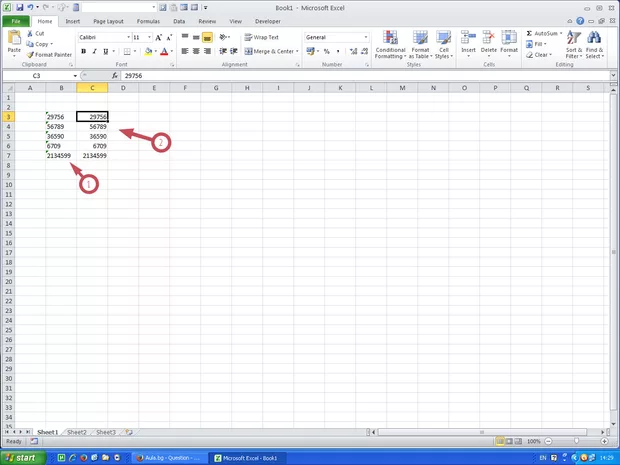Switch to the Developer tab

[268, 21]
